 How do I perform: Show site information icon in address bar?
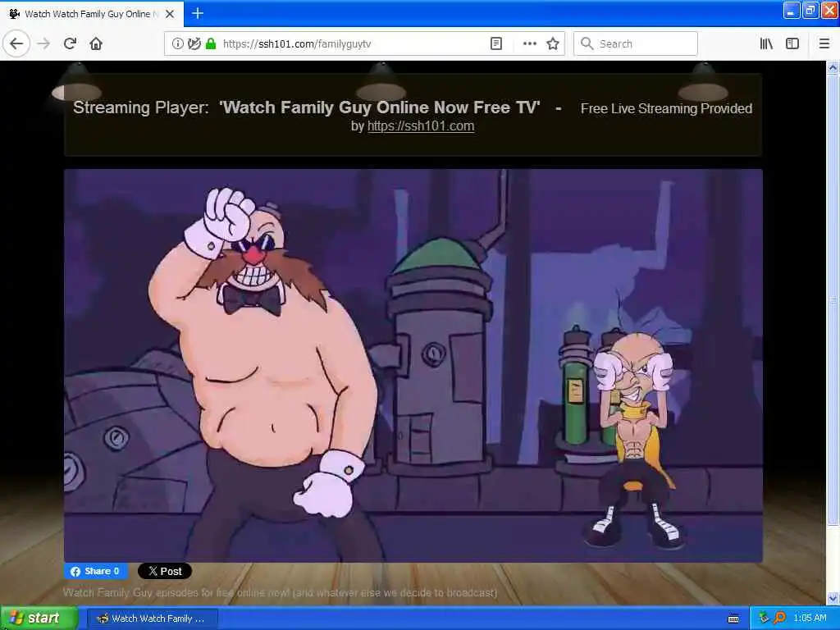click(177, 43)
